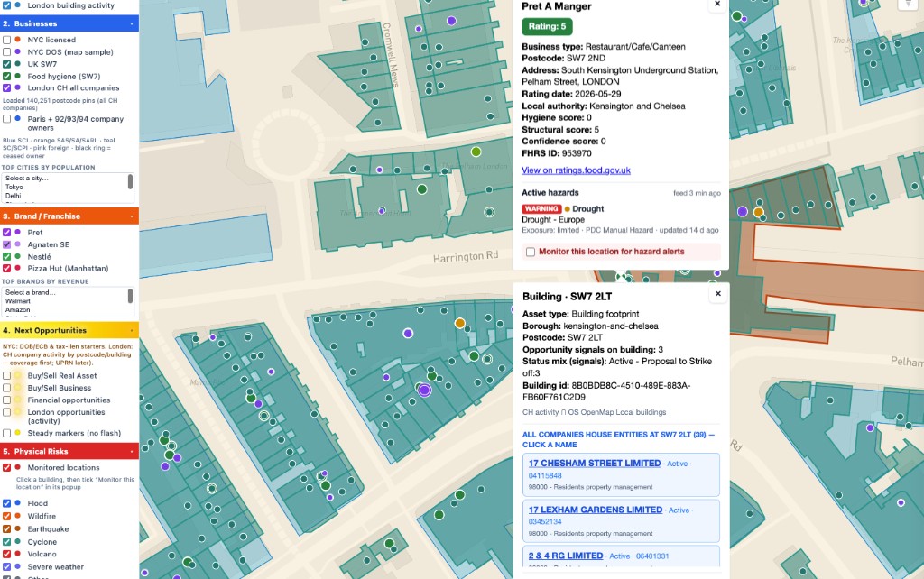Image resolution: width=924 pixels, height=579 pixels.
Task: Collapse the 4. Next Opportunities section arrow
Action: pyautogui.click(x=132, y=330)
